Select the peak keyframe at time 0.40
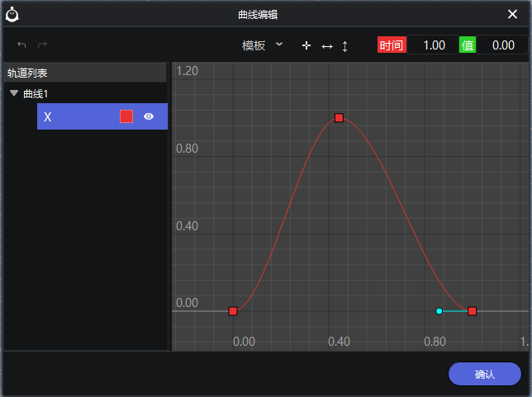532x397 pixels. [x=339, y=118]
